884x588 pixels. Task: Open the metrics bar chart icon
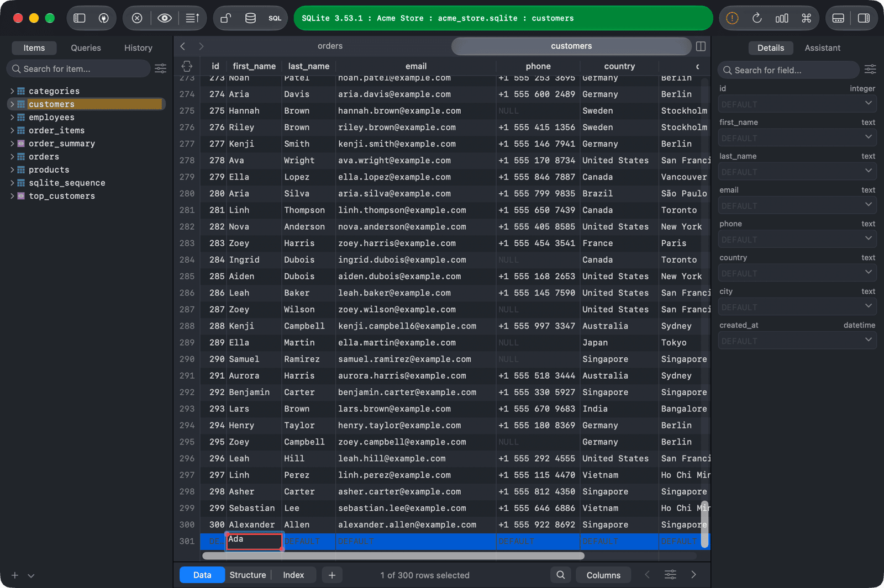click(782, 18)
